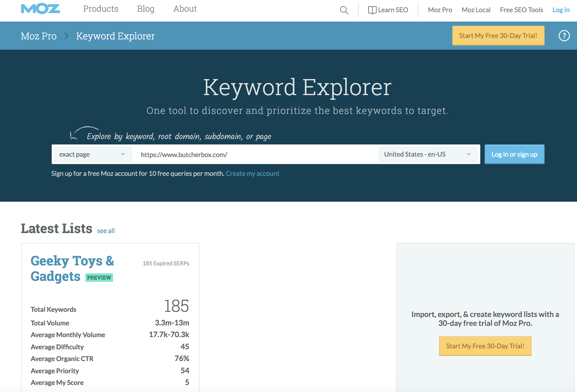The height and width of the screenshot is (392, 577).
Task: Open the search magnifier icon
Action: [x=344, y=10]
